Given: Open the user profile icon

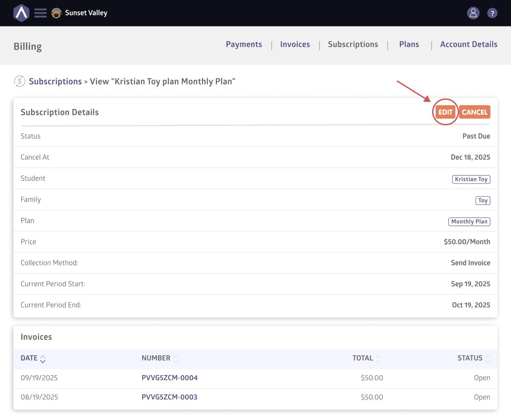Looking at the screenshot, I should pos(473,13).
